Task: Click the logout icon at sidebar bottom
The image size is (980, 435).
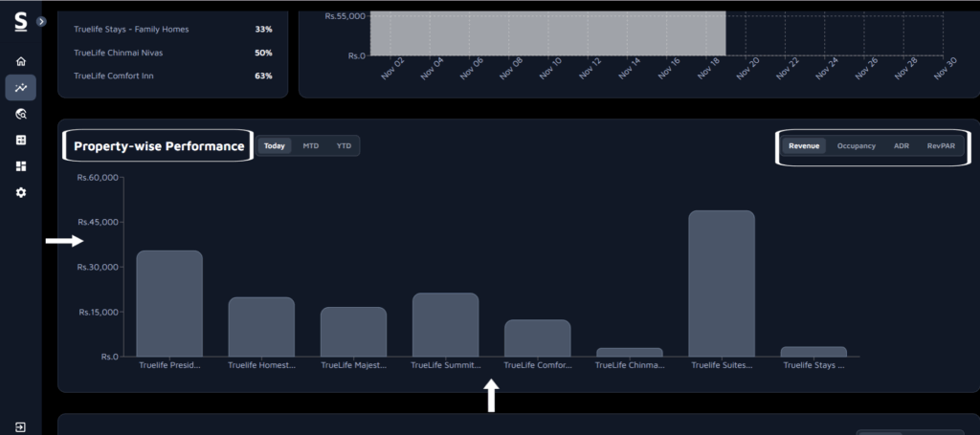Action: tap(21, 426)
